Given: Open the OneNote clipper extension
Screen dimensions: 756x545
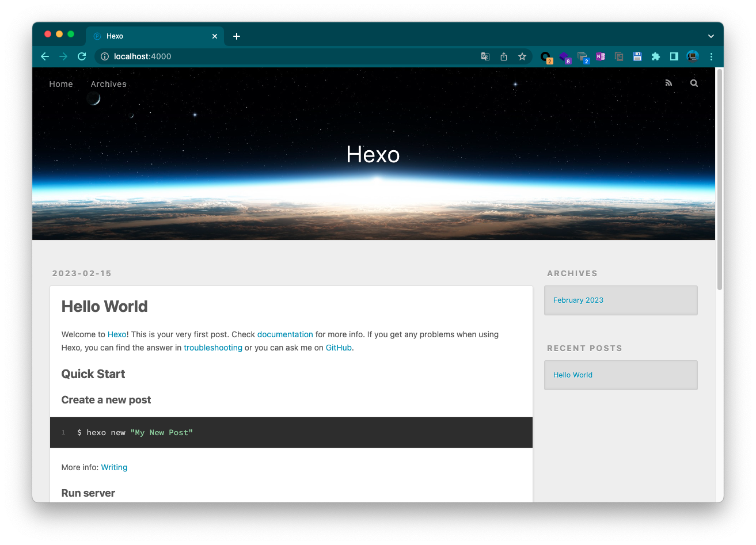Looking at the screenshot, I should 601,56.
